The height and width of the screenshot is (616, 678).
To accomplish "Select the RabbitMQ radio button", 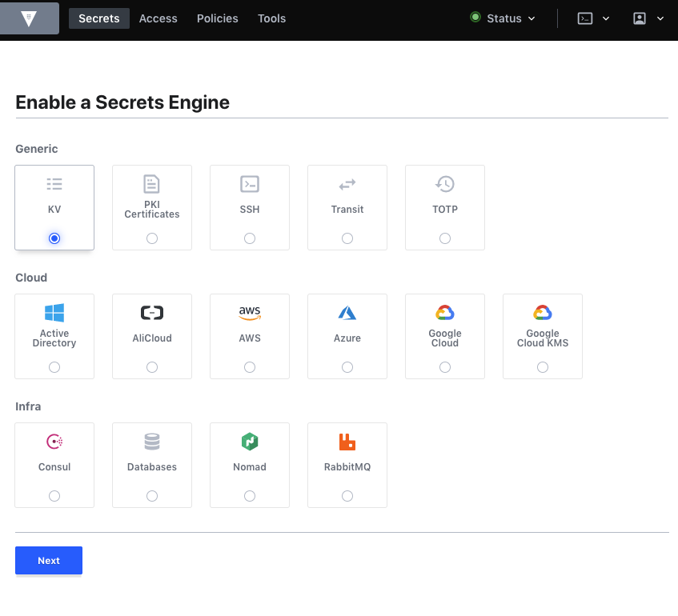I will [x=347, y=496].
